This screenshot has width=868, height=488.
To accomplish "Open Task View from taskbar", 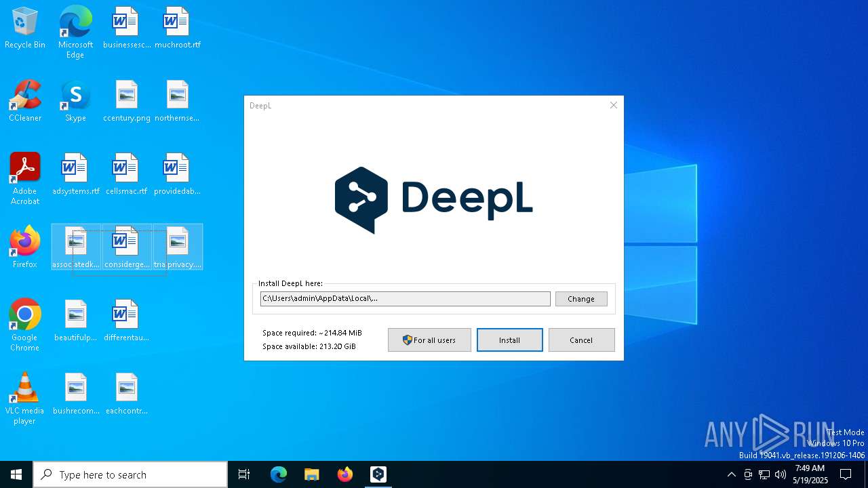I will (244, 474).
